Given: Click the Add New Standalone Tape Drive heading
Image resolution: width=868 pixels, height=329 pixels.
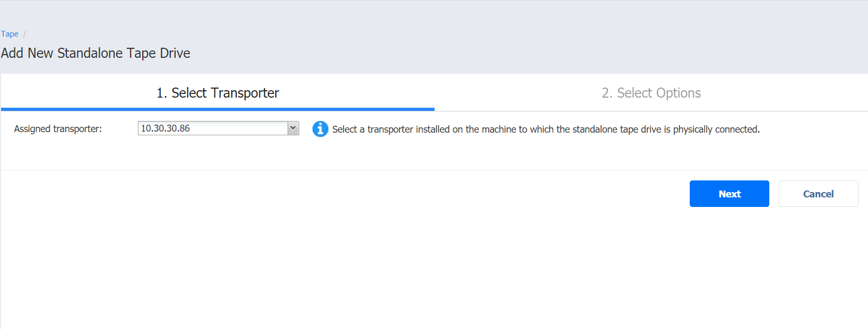Looking at the screenshot, I should 96,53.
